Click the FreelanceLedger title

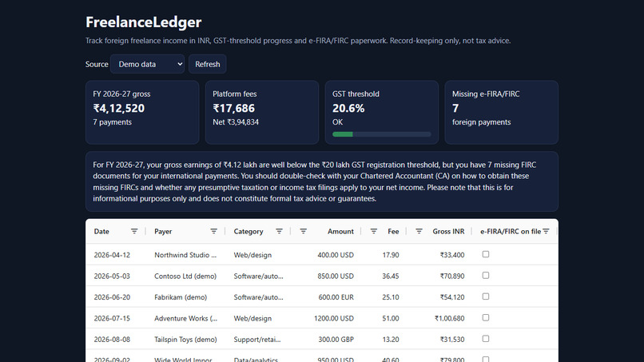point(143,22)
